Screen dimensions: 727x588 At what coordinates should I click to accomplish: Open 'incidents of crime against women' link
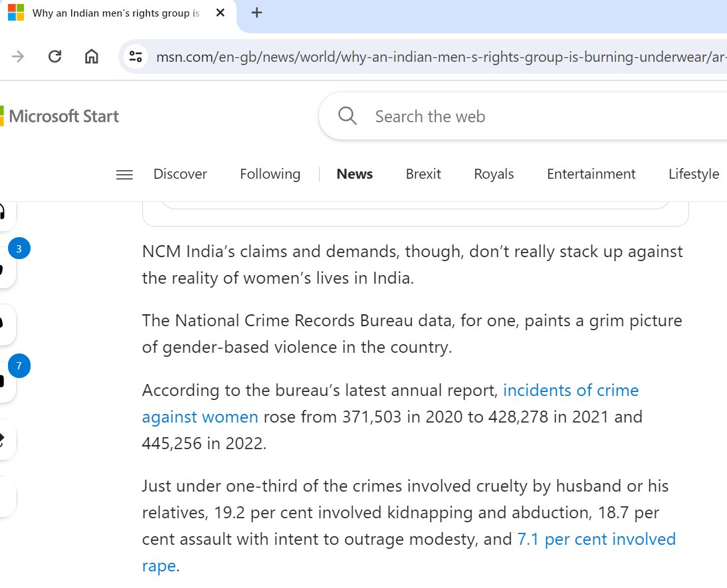coord(390,403)
